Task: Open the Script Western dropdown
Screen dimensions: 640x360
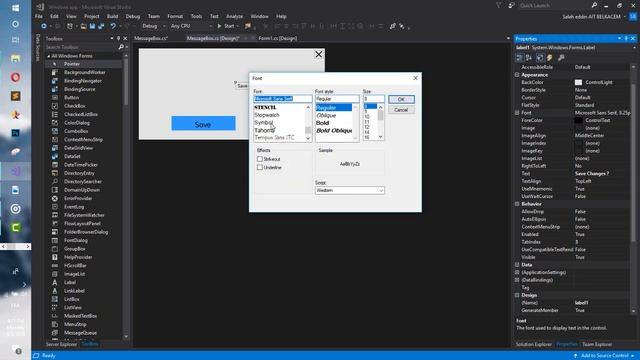Action: pos(349,191)
